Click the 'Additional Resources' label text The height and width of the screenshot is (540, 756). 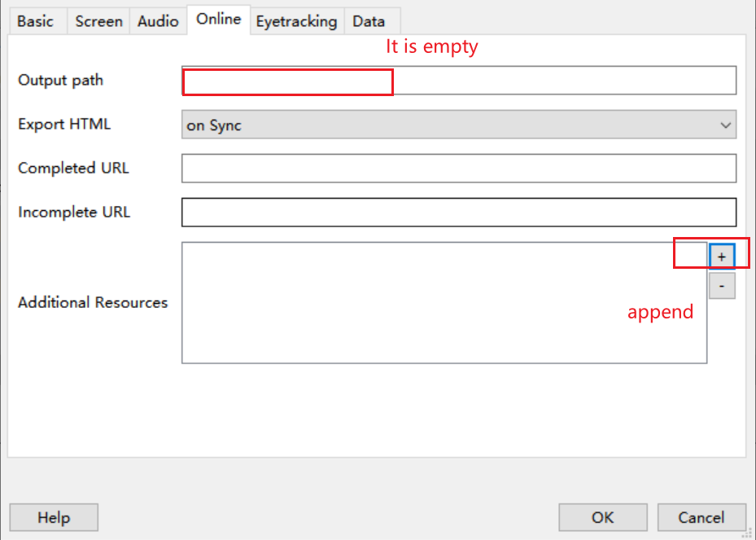93,302
